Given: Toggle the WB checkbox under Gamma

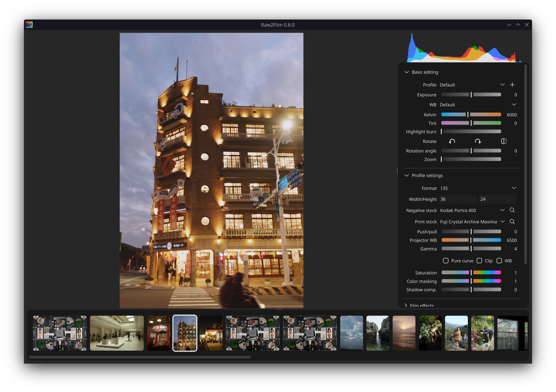Looking at the screenshot, I should pyautogui.click(x=499, y=261).
